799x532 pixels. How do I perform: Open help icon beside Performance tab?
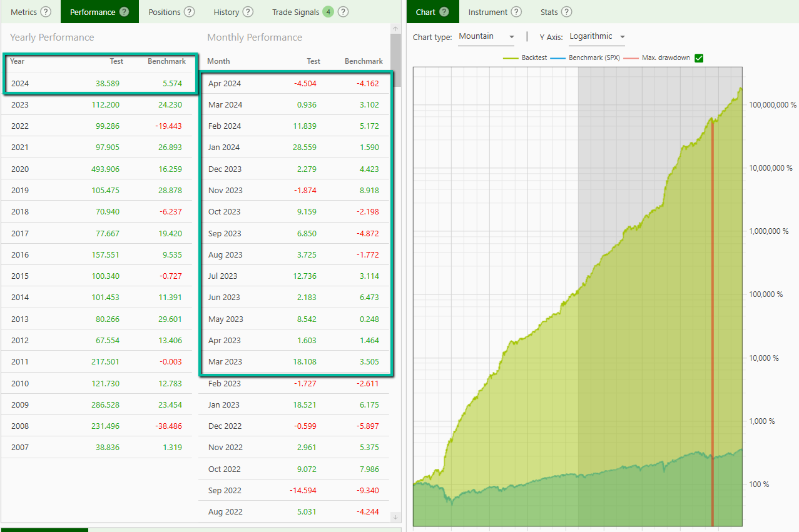pyautogui.click(x=125, y=12)
